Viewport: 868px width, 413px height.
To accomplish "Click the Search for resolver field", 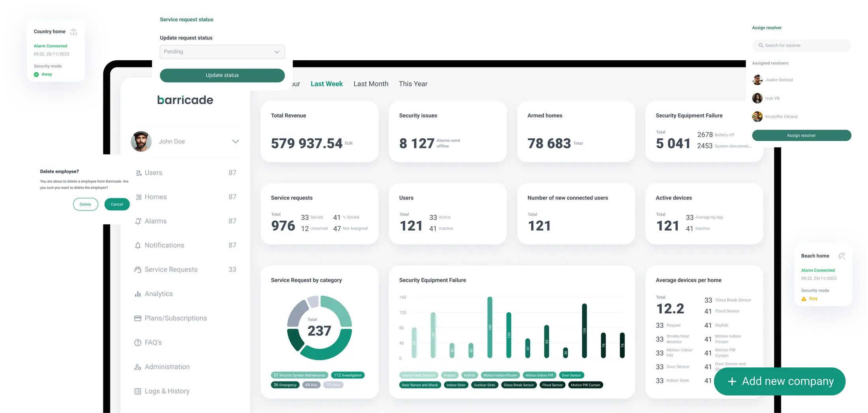I will [801, 45].
